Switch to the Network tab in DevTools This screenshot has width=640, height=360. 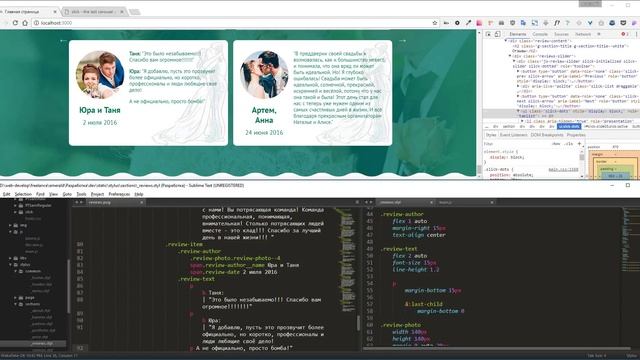(583, 34)
